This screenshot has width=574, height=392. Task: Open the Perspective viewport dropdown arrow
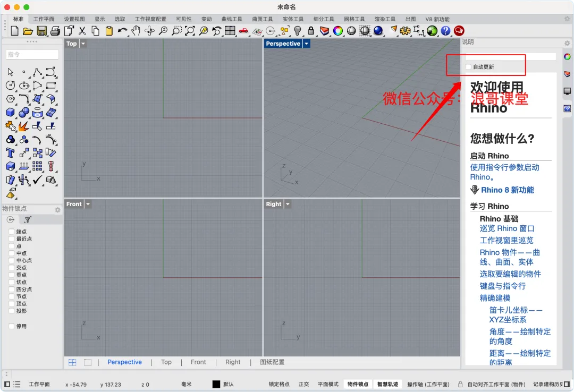(x=307, y=44)
